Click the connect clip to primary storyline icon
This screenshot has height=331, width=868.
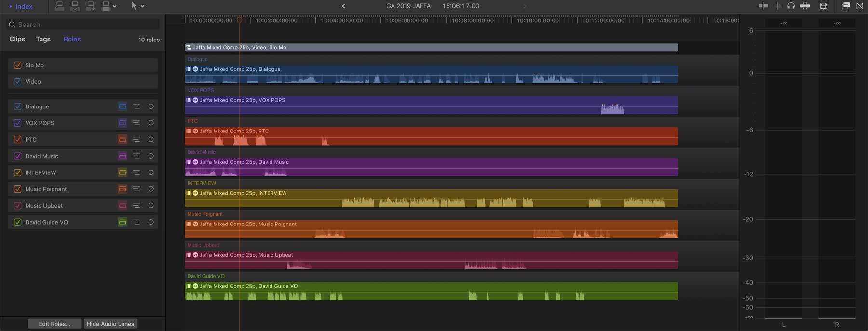(59, 6)
